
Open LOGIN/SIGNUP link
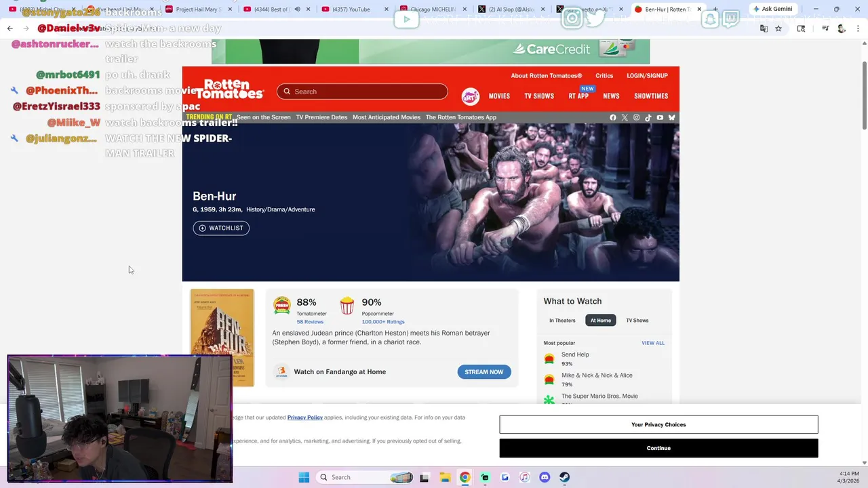pyautogui.click(x=647, y=76)
